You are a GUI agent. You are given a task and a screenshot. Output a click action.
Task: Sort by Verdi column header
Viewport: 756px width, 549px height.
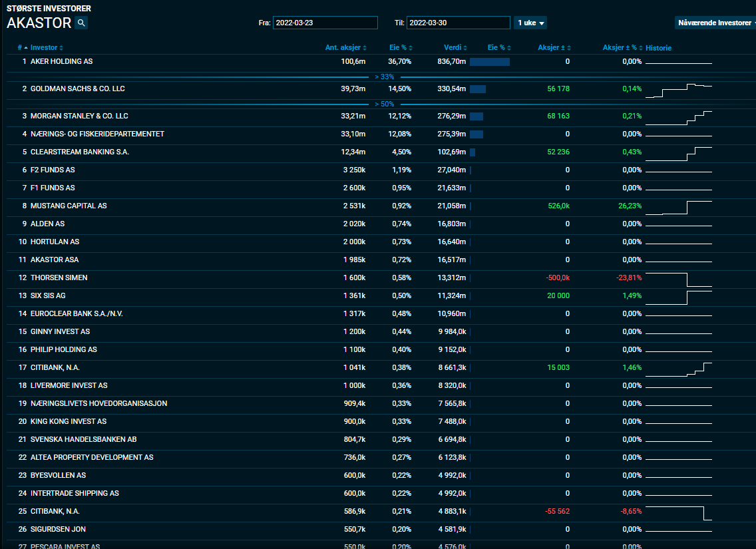point(455,47)
